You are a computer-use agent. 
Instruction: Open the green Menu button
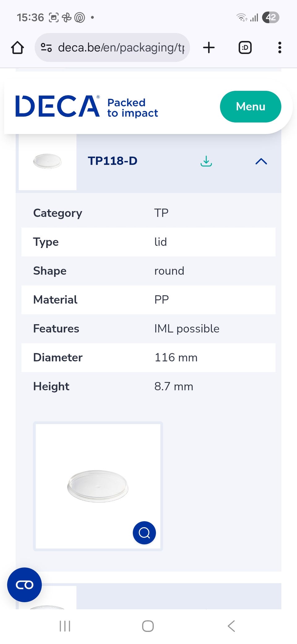[x=250, y=107]
